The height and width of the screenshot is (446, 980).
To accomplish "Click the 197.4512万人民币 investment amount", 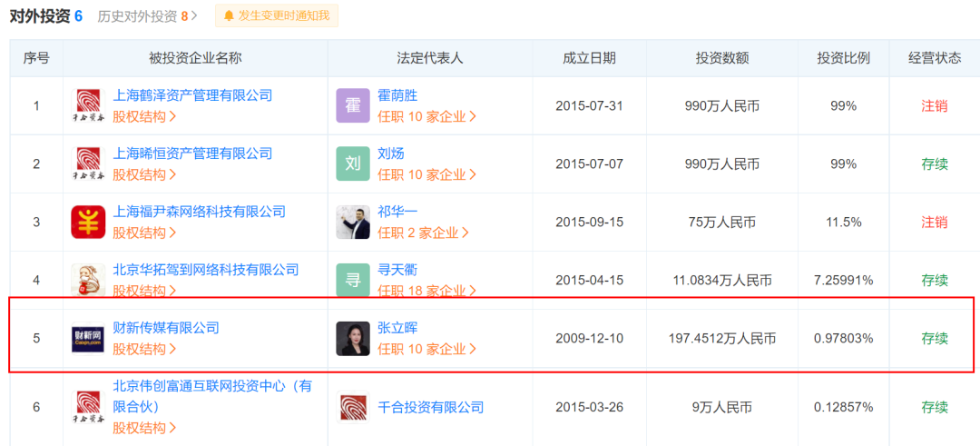I will click(x=722, y=339).
